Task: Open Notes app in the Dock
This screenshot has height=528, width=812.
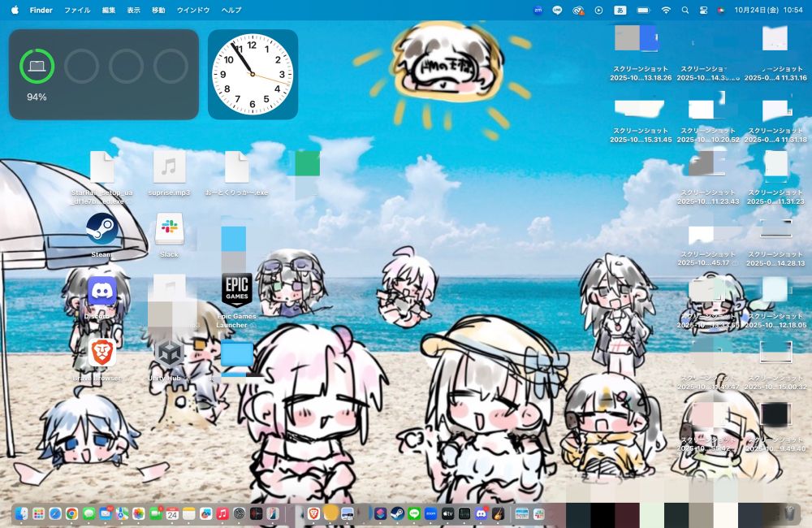Action: coord(189,513)
